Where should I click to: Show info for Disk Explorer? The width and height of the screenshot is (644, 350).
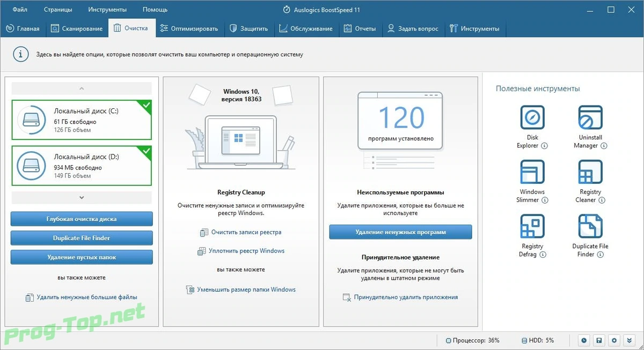pos(544,146)
